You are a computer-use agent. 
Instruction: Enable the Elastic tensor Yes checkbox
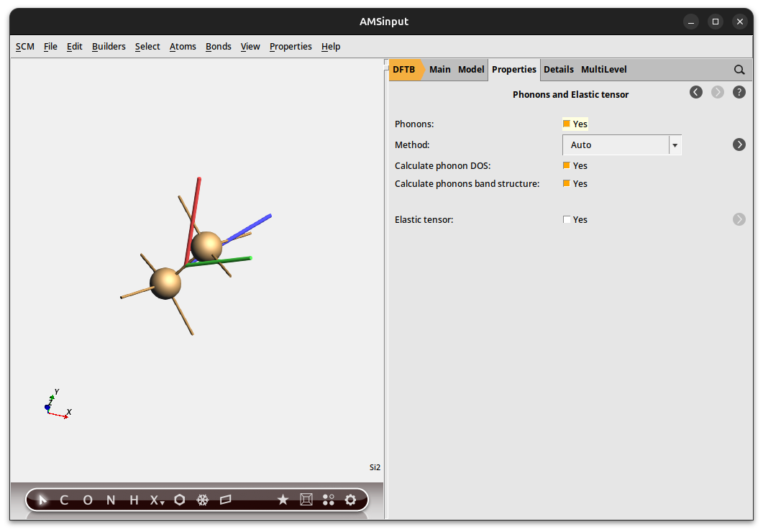(567, 219)
